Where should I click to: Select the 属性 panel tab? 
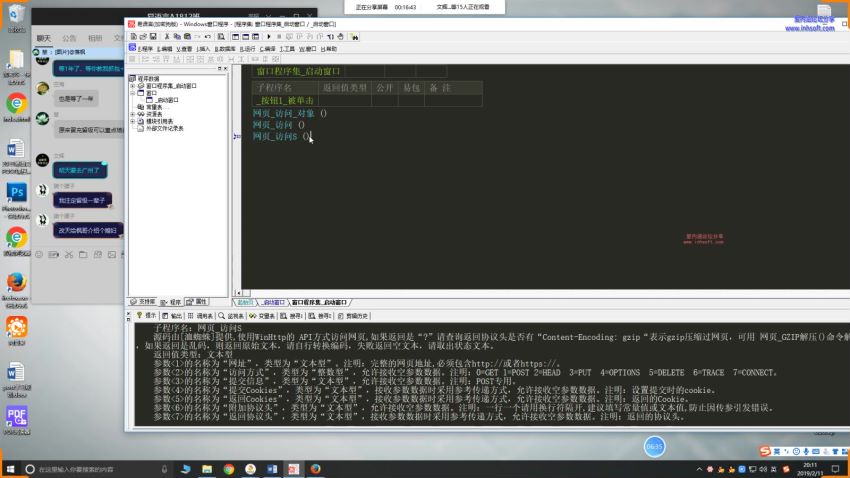[198, 301]
